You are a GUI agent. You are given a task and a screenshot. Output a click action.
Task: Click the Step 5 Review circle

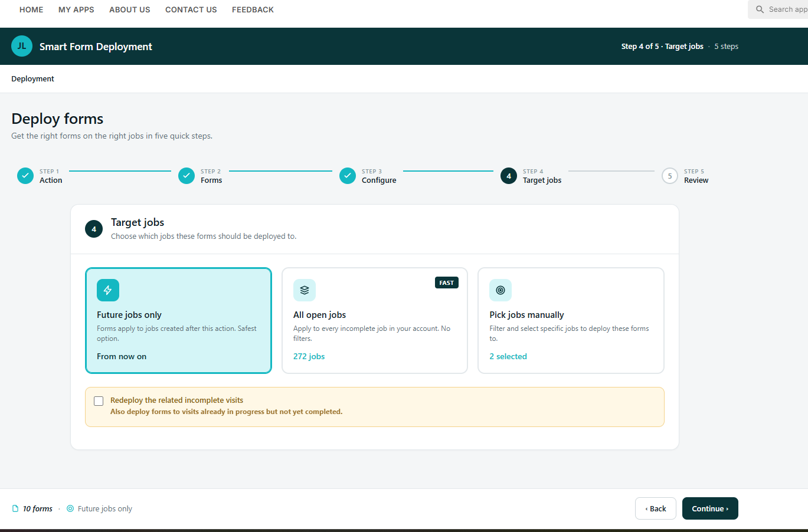670,176
